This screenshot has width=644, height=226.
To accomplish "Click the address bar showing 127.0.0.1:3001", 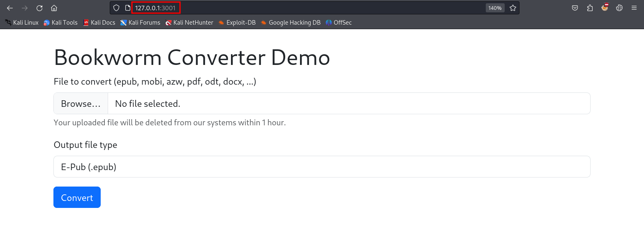I will [x=288, y=8].
